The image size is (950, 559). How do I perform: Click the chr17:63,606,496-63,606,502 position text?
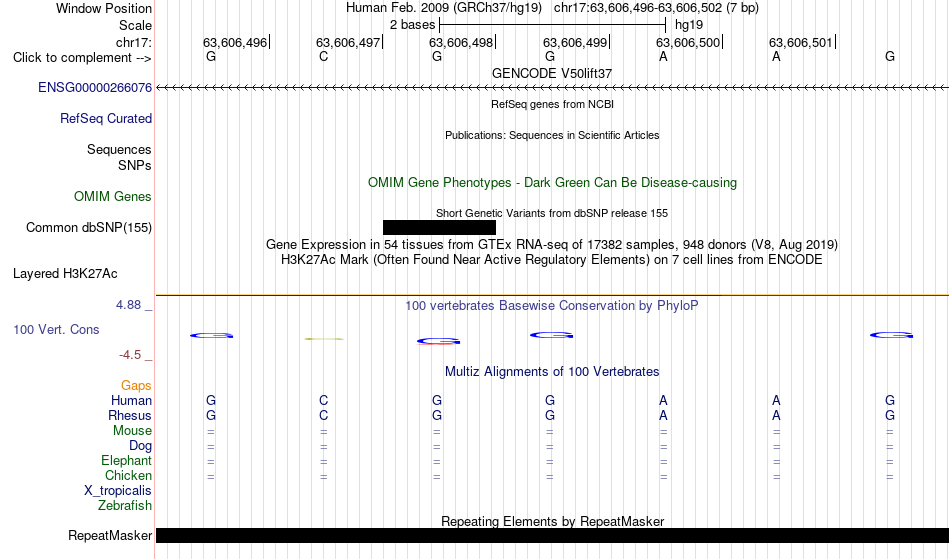pos(656,8)
